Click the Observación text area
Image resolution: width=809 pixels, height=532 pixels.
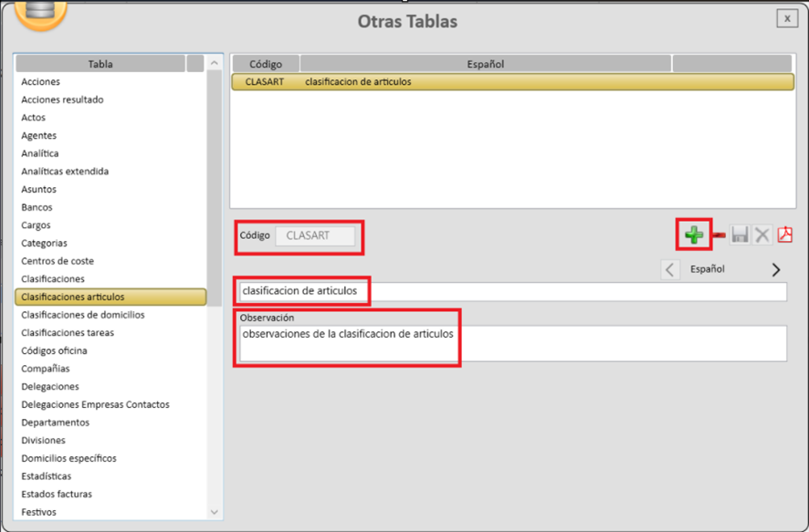(x=510, y=343)
